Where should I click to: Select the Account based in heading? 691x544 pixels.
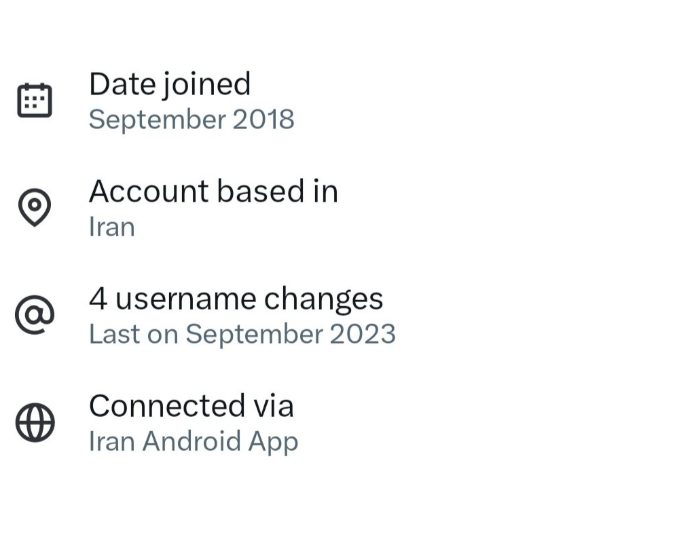[213, 191]
